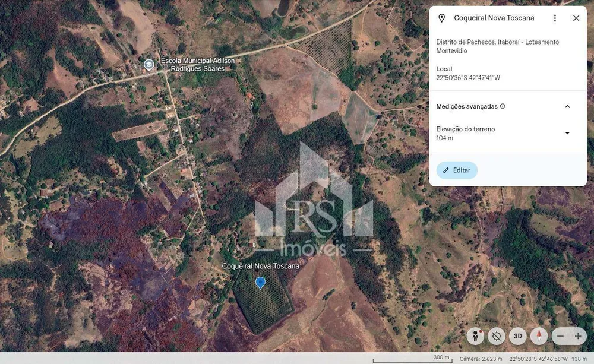Click the location pin icon in the card header
594x364 pixels.
click(x=441, y=18)
